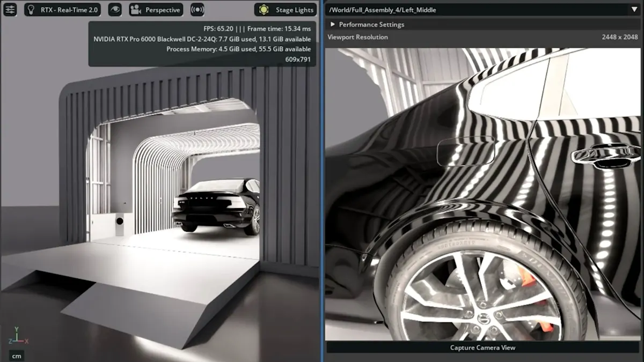This screenshot has height=362, width=644.
Task: Click the sun icon in Stage Lights
Action: pyautogui.click(x=264, y=10)
